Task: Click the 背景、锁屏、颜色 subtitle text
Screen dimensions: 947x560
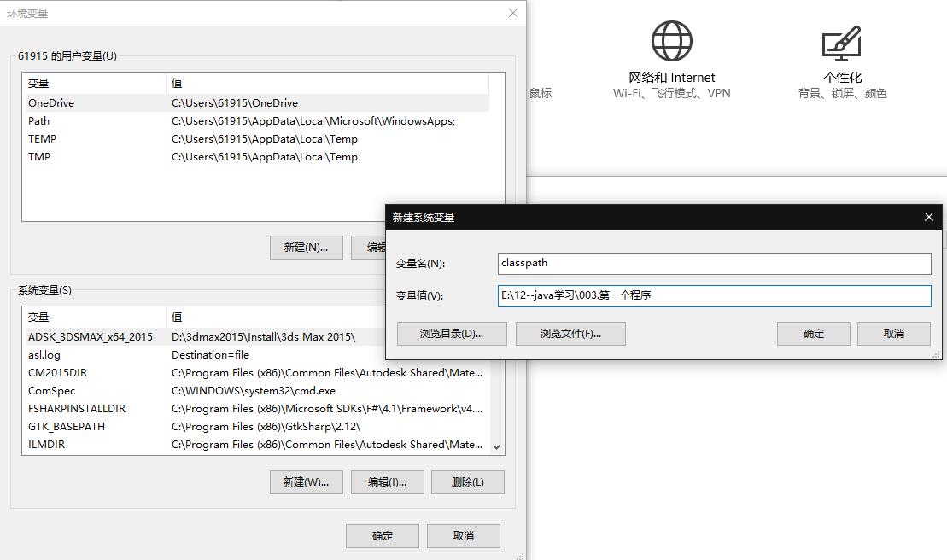Action: [x=842, y=94]
